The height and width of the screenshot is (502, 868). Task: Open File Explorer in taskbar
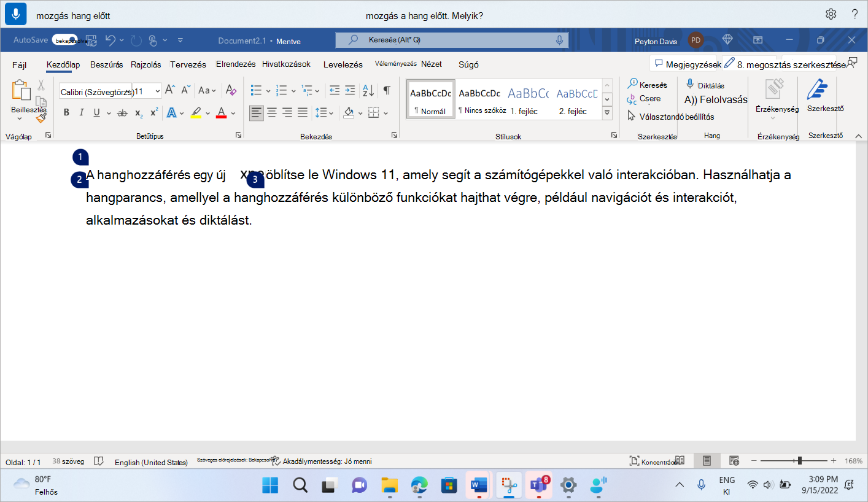pyautogui.click(x=389, y=485)
